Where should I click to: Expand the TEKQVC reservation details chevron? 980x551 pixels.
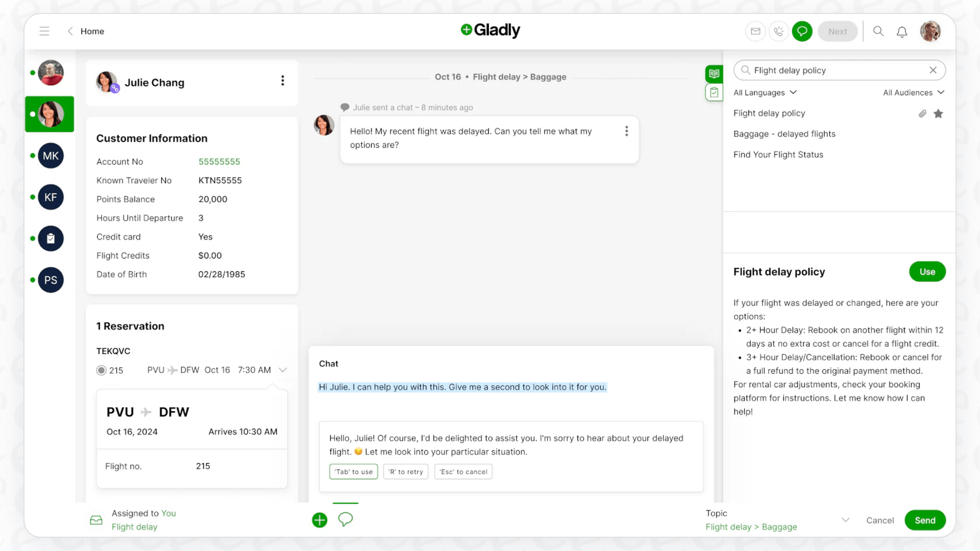click(283, 370)
